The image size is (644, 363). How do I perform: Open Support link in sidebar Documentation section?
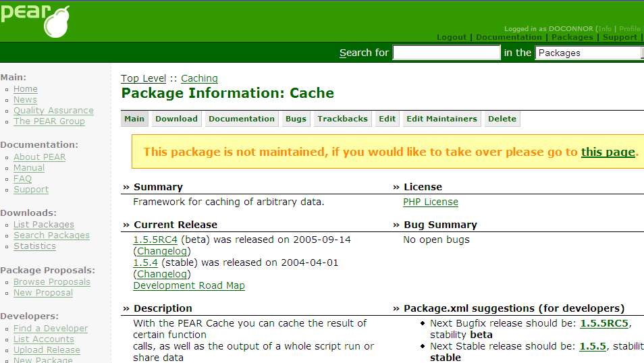point(31,190)
